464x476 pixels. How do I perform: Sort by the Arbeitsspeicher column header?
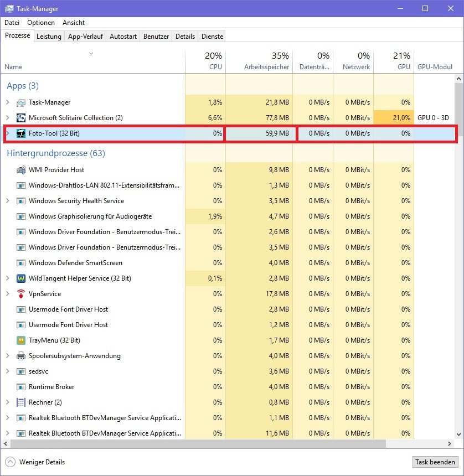tap(259, 61)
